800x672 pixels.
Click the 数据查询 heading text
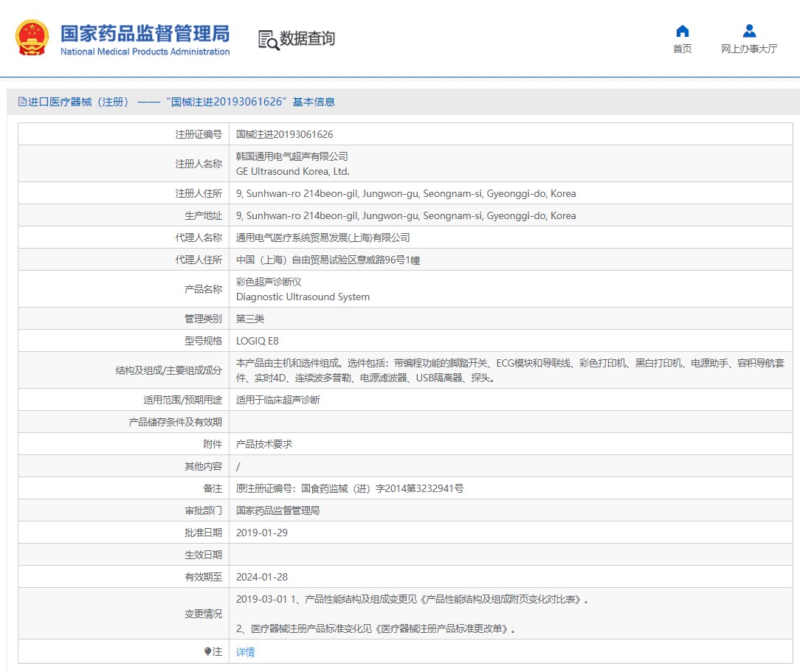pos(307,38)
